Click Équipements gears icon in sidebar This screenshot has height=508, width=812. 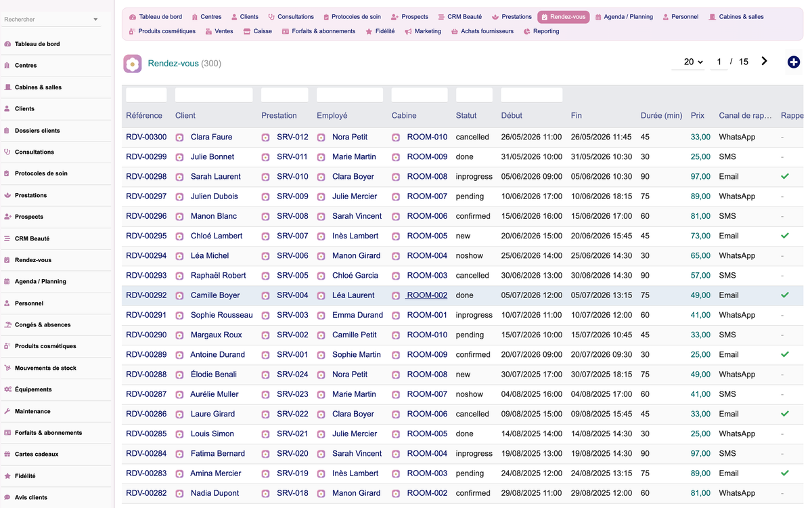pos(7,389)
